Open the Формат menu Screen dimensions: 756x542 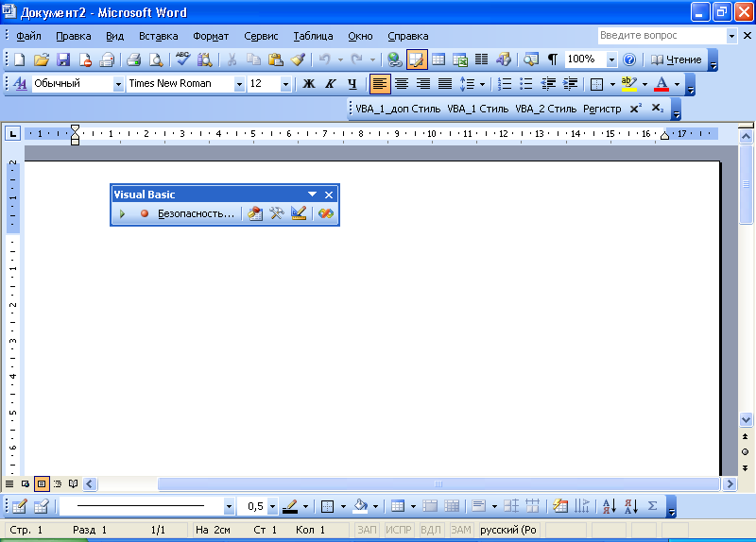(x=211, y=36)
